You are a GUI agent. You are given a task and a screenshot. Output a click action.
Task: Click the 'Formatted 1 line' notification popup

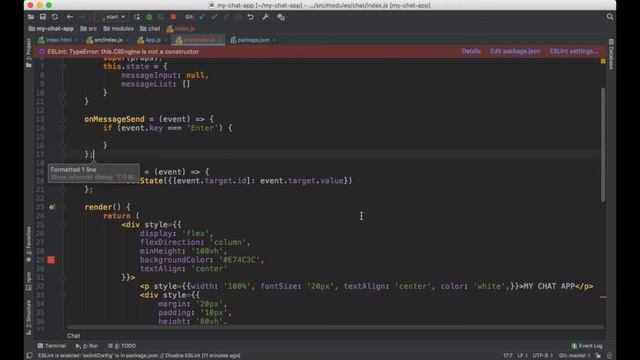click(93, 173)
